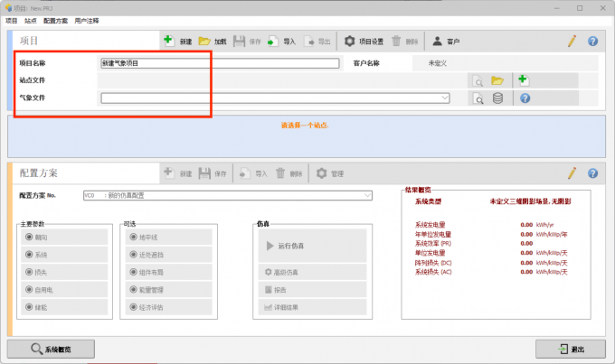Click the 未定义 customer name value
The width and height of the screenshot is (615, 364).
click(438, 63)
